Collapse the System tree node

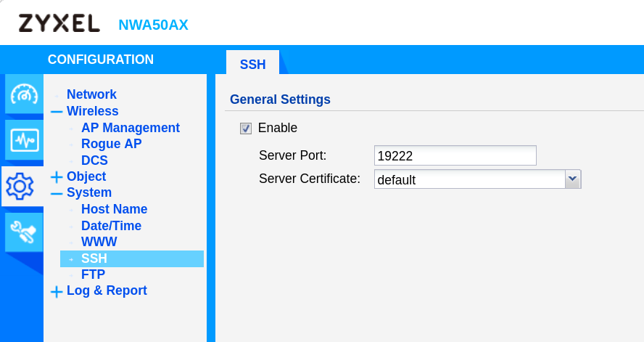tap(57, 193)
